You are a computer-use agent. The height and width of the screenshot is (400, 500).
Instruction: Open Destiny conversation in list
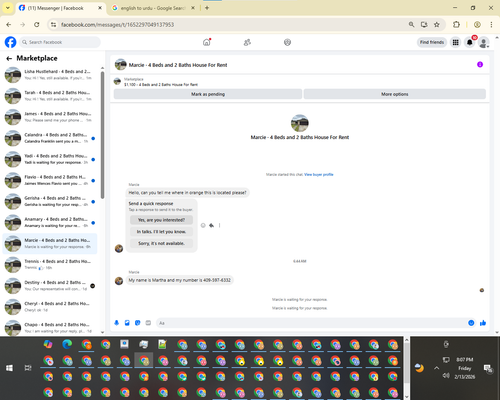click(x=50, y=286)
